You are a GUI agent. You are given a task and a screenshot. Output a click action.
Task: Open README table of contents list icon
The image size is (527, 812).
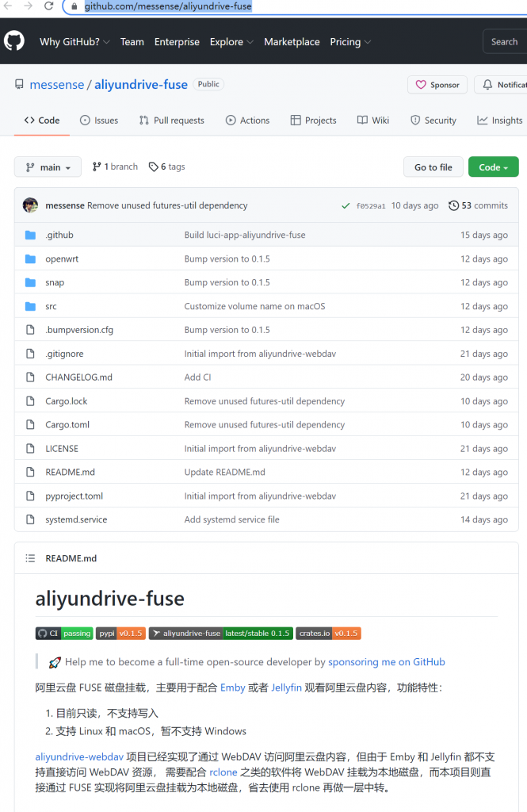(x=31, y=558)
